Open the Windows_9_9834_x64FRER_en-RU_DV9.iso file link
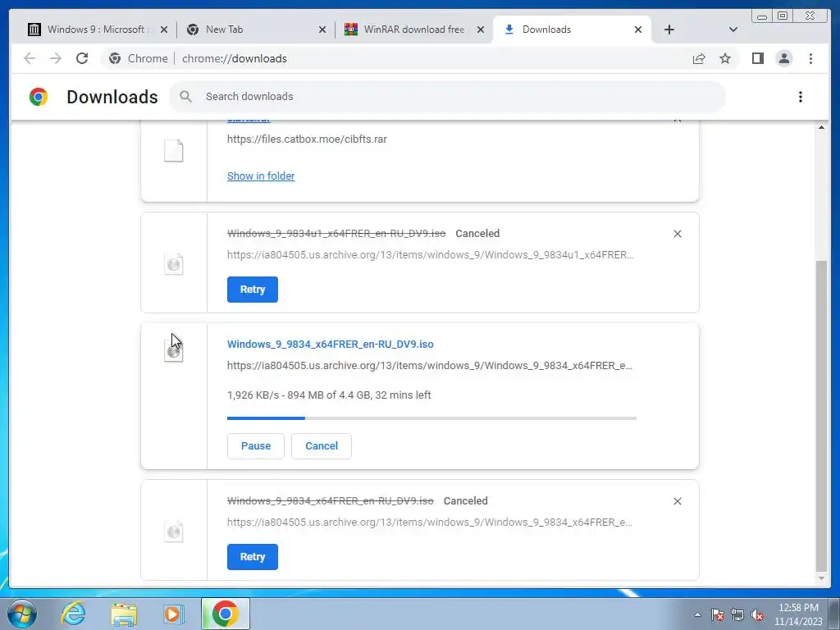840x630 pixels. (x=330, y=344)
